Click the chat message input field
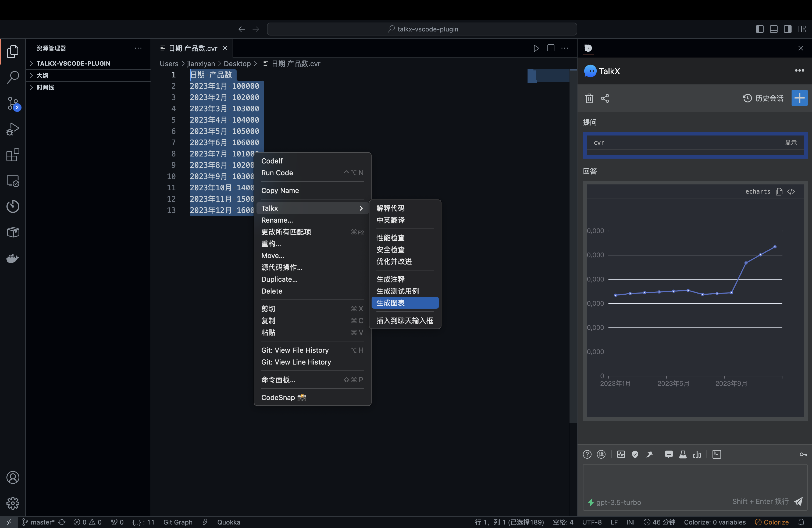This screenshot has width=812, height=528. (x=693, y=484)
